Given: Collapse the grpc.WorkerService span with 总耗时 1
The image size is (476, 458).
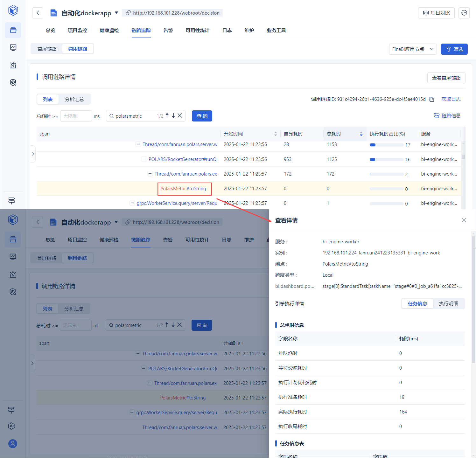Looking at the screenshot, I should [132, 203].
